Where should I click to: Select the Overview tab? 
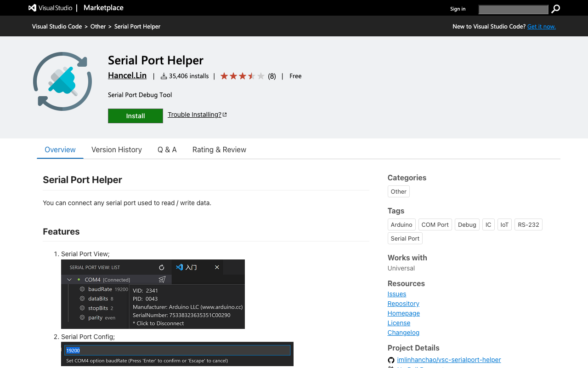[60, 149]
